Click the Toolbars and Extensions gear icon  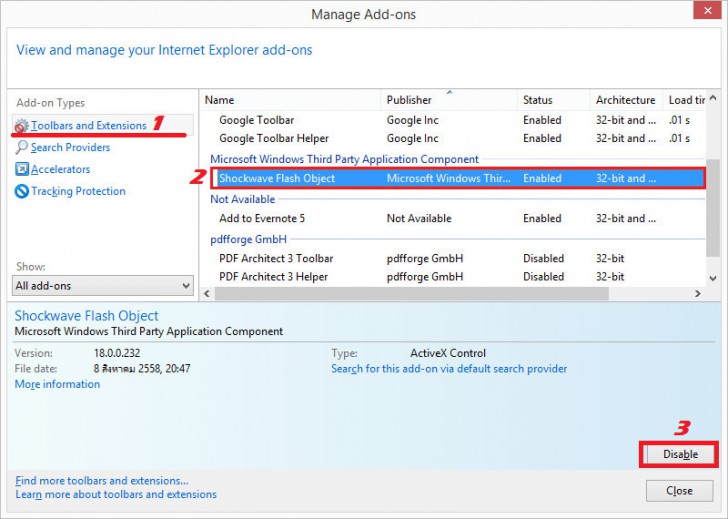coord(22,126)
